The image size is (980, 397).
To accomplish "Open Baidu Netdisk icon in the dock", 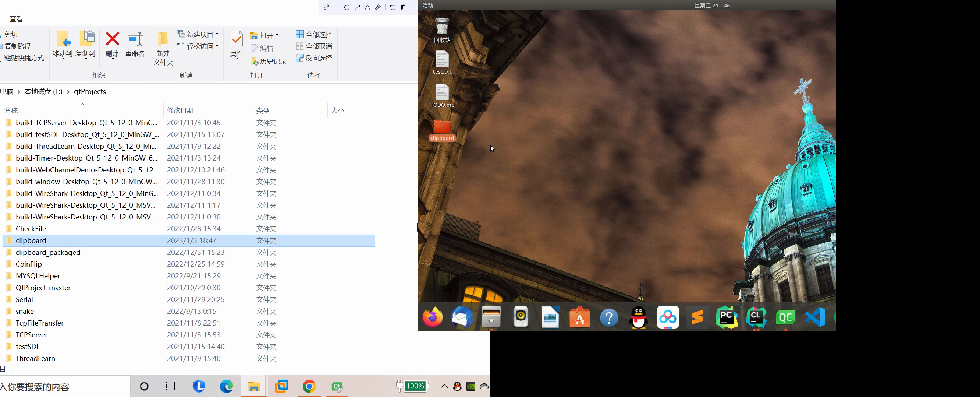I will (668, 317).
